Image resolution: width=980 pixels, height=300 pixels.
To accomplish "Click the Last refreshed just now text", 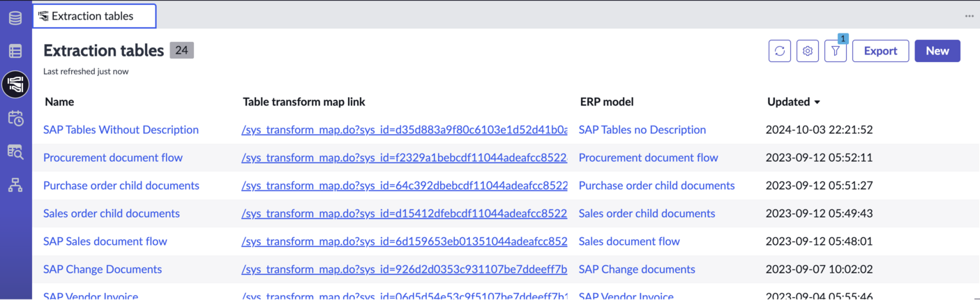I will pos(86,71).
